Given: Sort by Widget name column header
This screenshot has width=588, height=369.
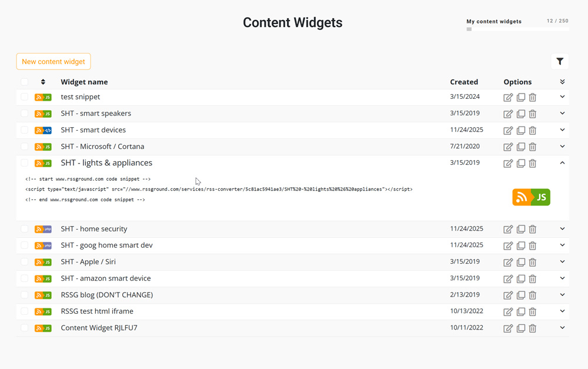Looking at the screenshot, I should (84, 82).
